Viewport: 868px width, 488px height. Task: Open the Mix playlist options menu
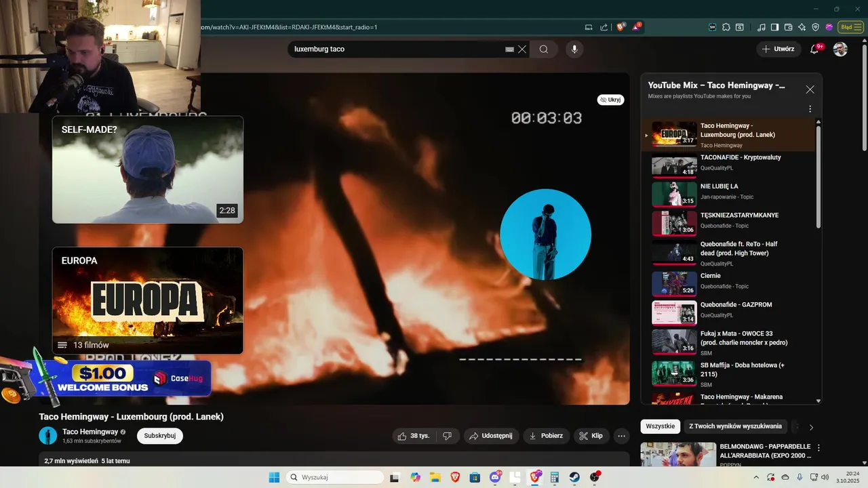tap(810, 109)
